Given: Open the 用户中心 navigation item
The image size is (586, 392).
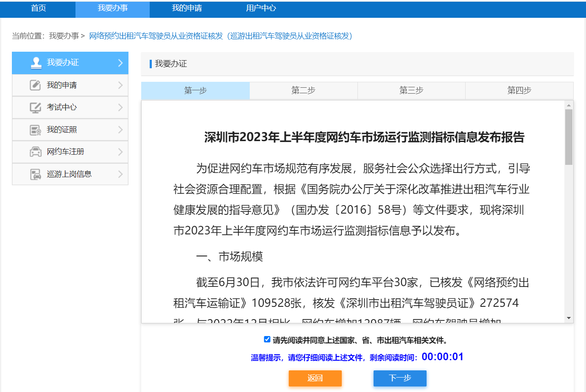Looking at the screenshot, I should point(261,8).
